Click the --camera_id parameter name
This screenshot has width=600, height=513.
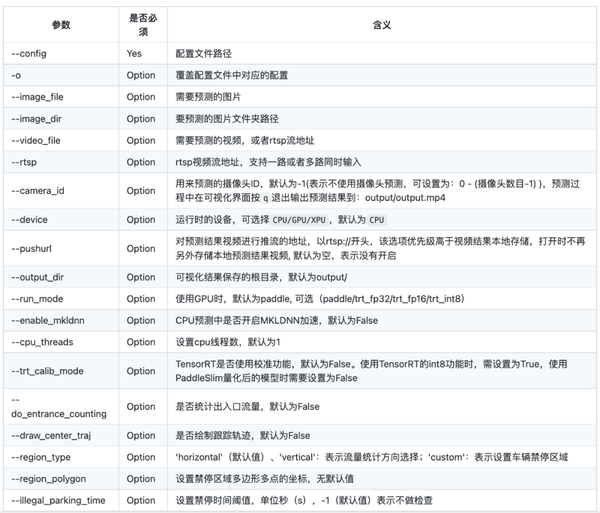(38, 191)
